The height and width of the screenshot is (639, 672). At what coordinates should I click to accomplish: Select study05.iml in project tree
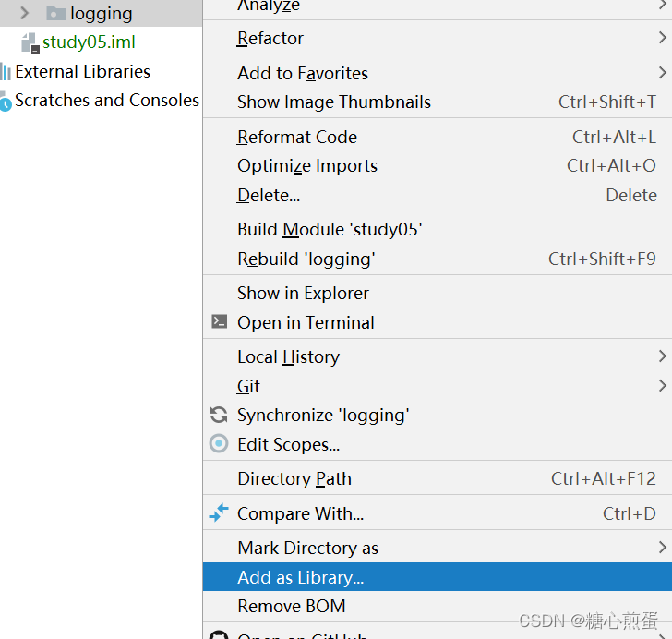[x=89, y=42]
